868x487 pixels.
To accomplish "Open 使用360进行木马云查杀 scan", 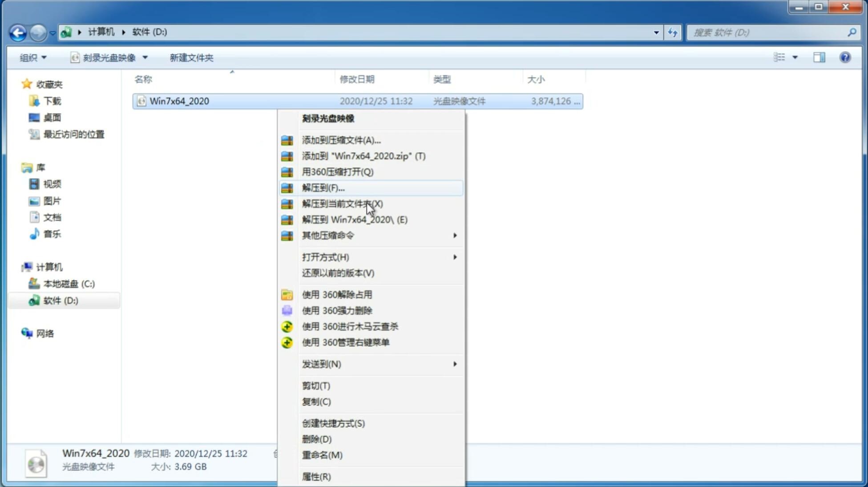I will (x=350, y=326).
